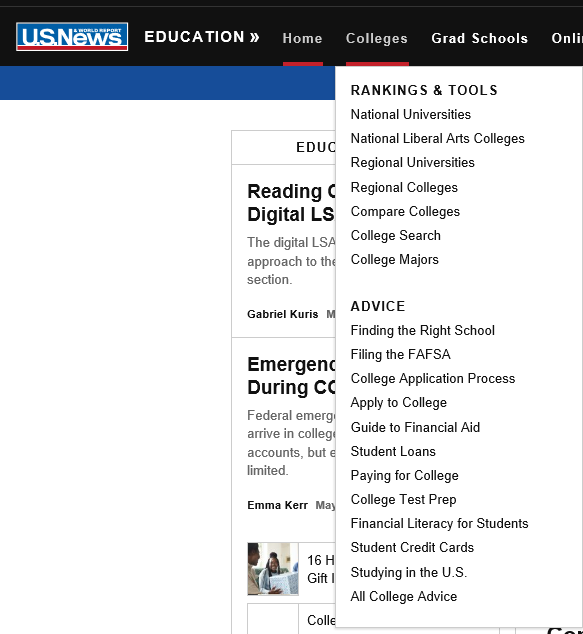Open Finding the Right School advice

[x=422, y=330]
